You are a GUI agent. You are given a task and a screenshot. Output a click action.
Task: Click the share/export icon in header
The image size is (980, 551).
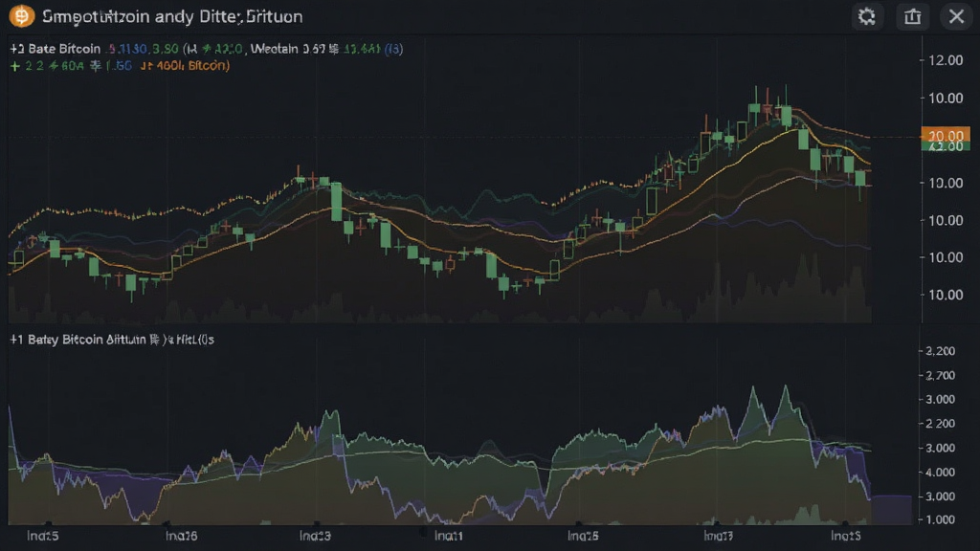coord(912,16)
